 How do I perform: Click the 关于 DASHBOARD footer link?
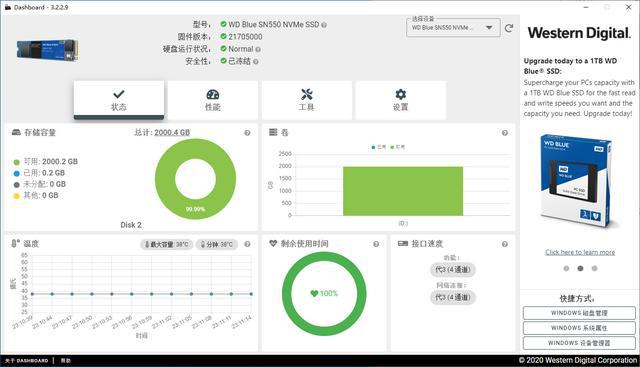[x=27, y=361]
